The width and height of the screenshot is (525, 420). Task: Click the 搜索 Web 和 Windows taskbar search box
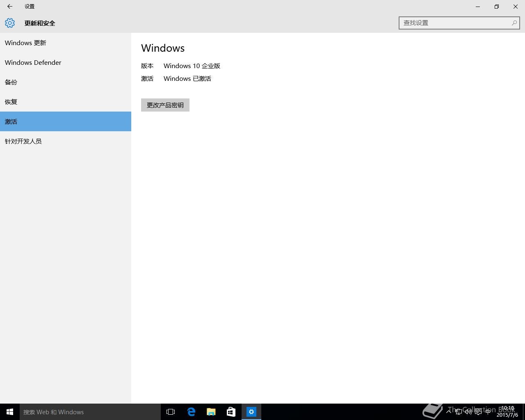pos(90,412)
